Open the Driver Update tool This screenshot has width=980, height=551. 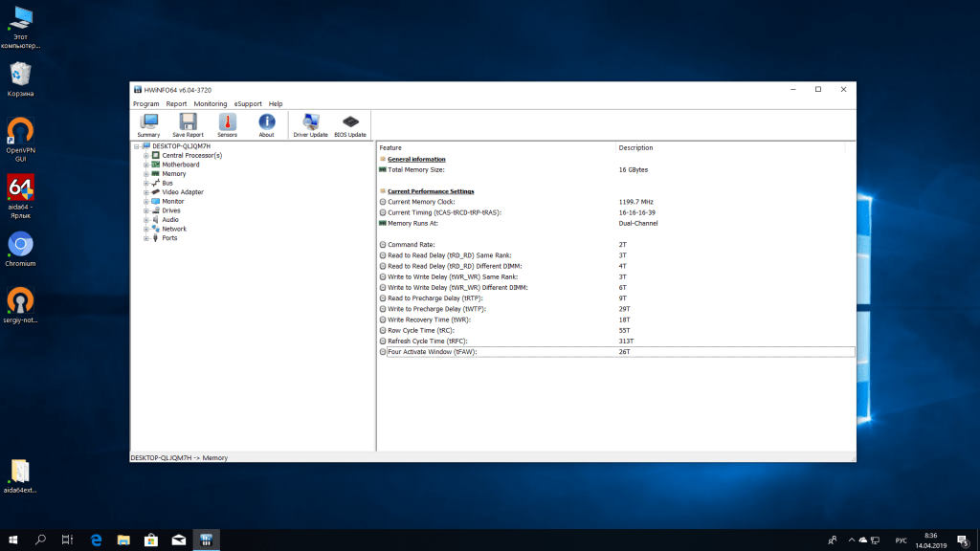pos(311,125)
